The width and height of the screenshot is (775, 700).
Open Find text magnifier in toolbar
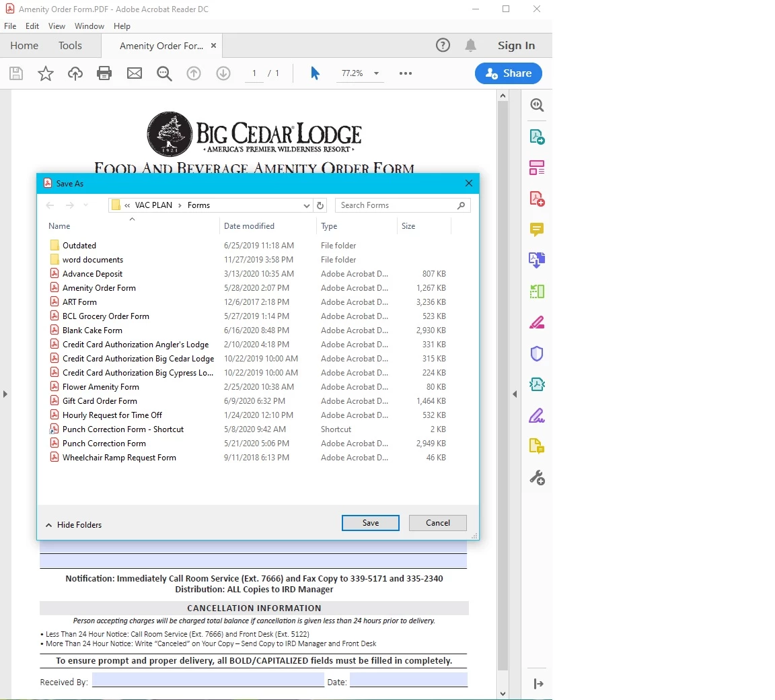click(x=164, y=73)
